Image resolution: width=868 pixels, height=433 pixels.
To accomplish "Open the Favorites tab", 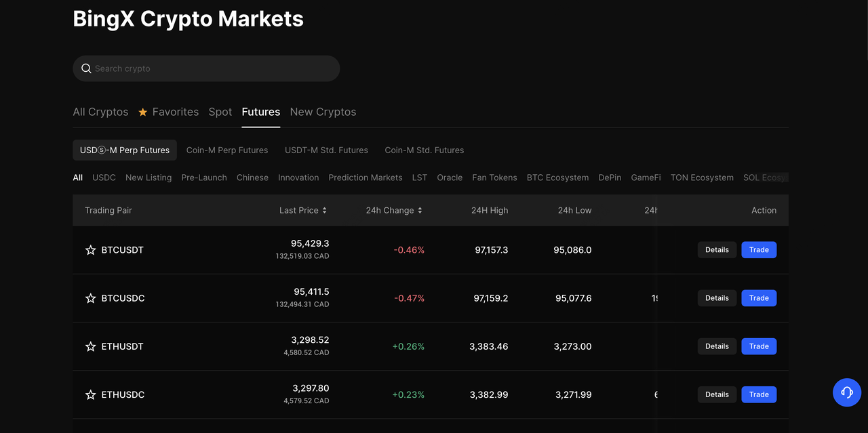I will (x=169, y=112).
